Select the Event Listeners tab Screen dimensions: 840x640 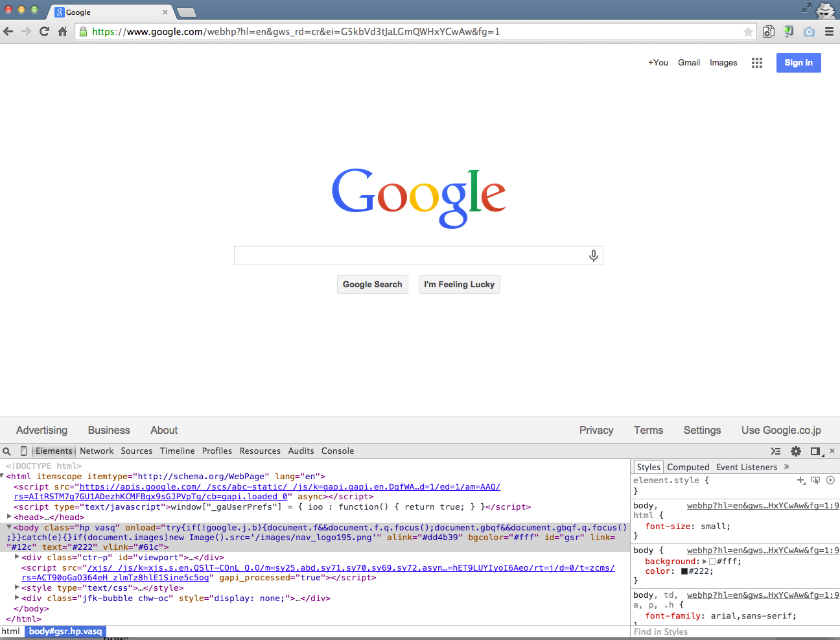click(x=747, y=467)
